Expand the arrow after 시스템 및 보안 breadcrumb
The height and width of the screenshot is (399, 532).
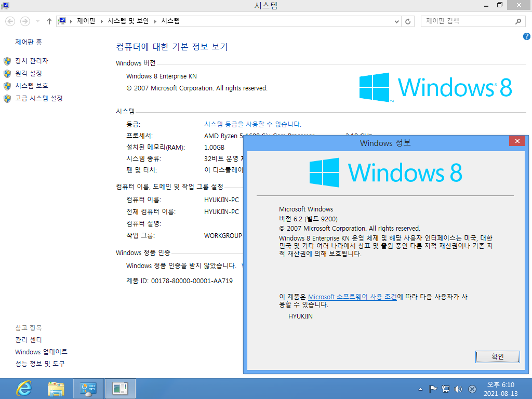pos(155,21)
